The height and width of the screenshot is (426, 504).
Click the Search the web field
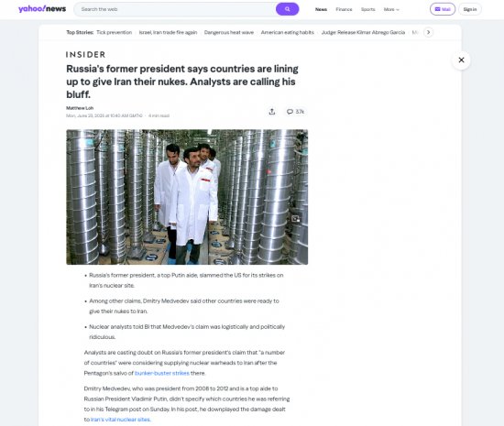click(175, 9)
